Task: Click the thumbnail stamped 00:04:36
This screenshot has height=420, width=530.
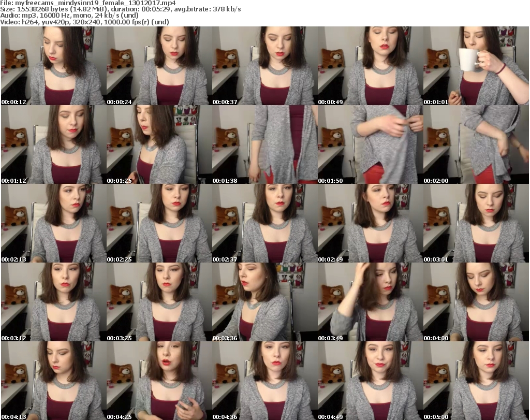Action: coord(264,381)
